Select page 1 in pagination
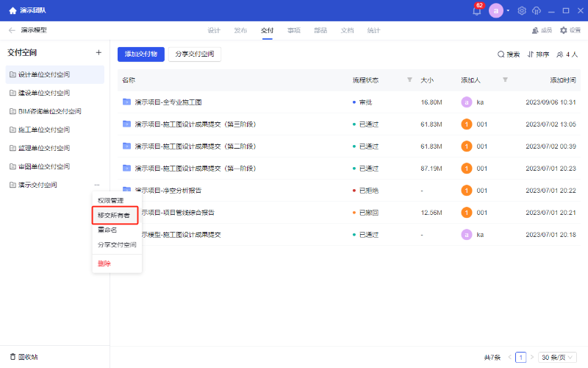588x368 pixels. (x=520, y=357)
